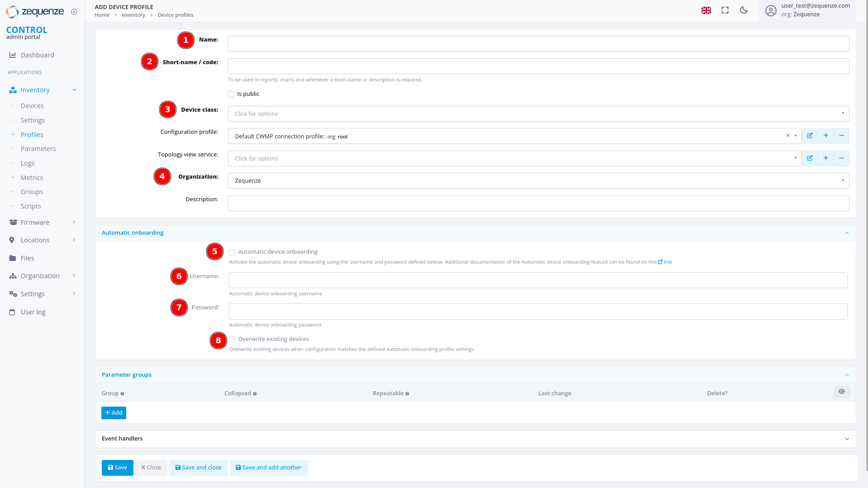Open Devices in the Inventory sidebar menu
Image resolution: width=868 pixels, height=488 pixels.
coord(32,106)
